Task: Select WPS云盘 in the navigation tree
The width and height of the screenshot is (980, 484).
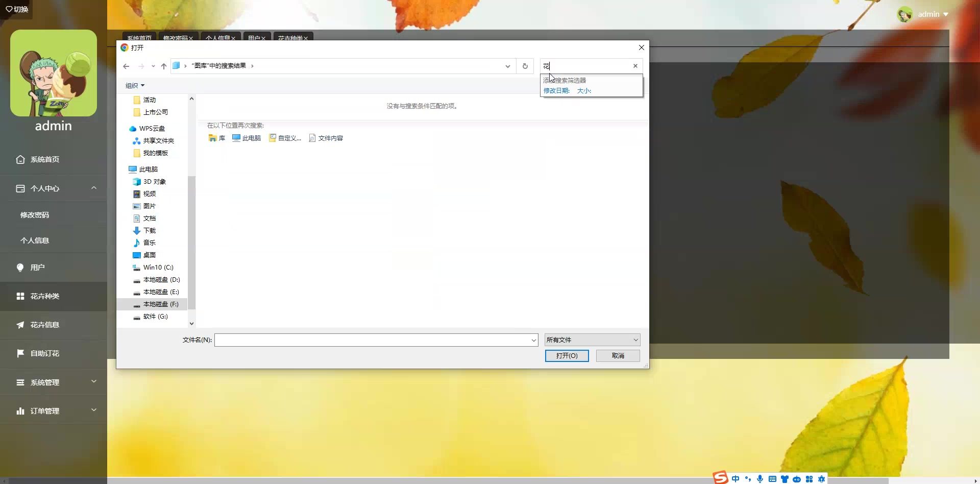Action: (147, 129)
